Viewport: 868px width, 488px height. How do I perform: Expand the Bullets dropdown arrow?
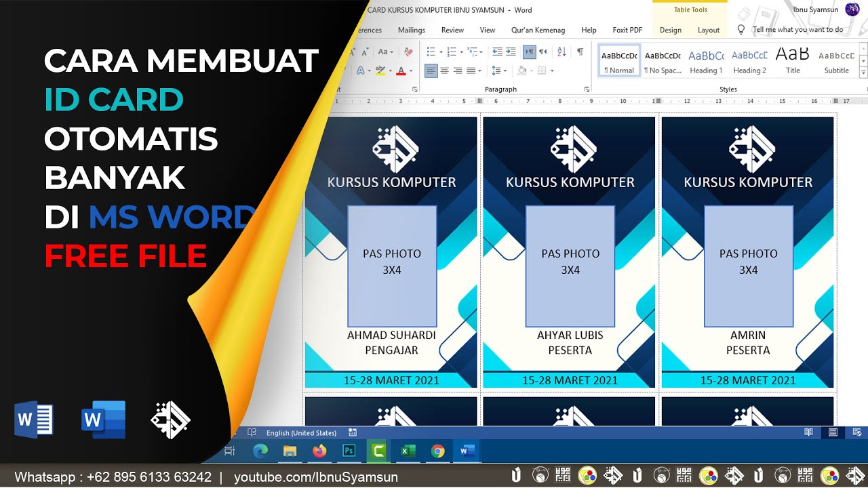pyautogui.click(x=441, y=52)
